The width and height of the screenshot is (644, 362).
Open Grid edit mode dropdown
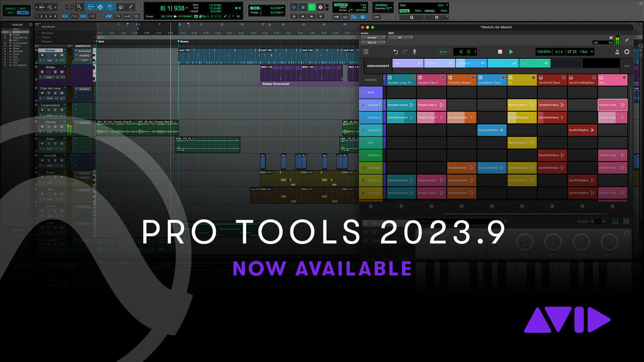pos(24,13)
